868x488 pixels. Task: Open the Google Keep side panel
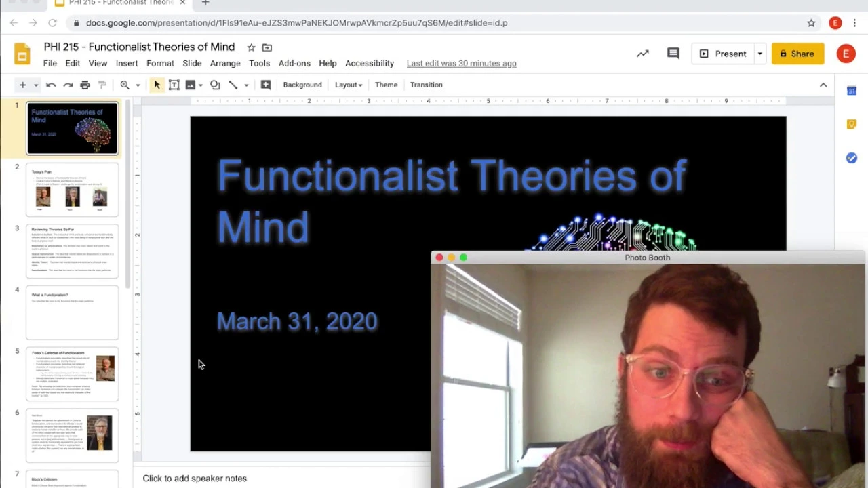tap(851, 124)
